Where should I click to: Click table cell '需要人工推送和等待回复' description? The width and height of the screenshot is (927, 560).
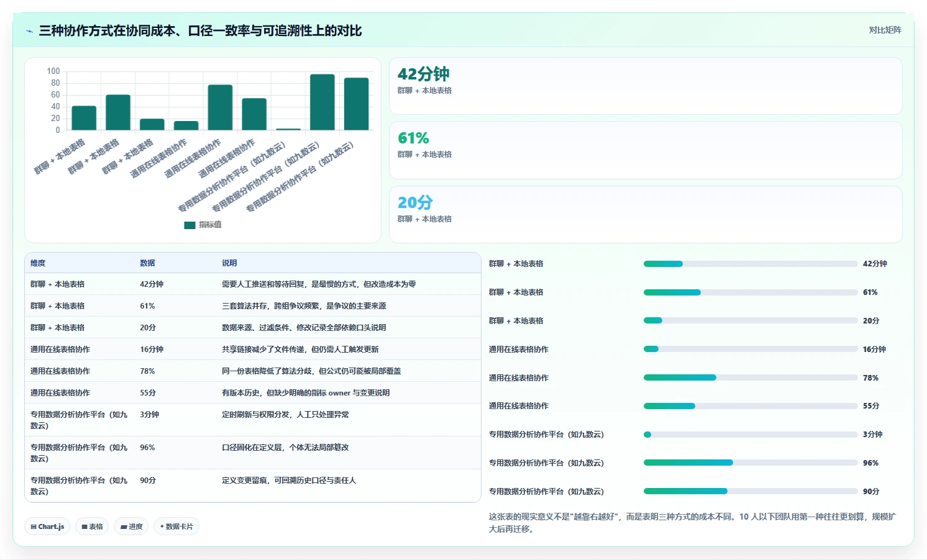[x=319, y=284]
